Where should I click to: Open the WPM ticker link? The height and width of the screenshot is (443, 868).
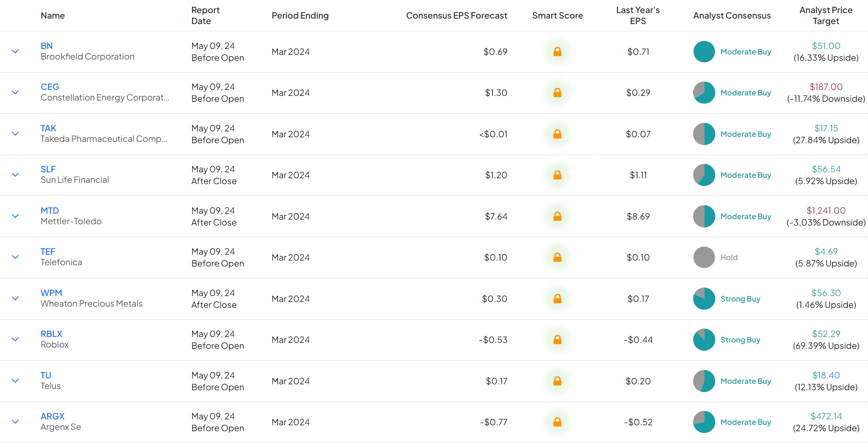click(x=51, y=293)
